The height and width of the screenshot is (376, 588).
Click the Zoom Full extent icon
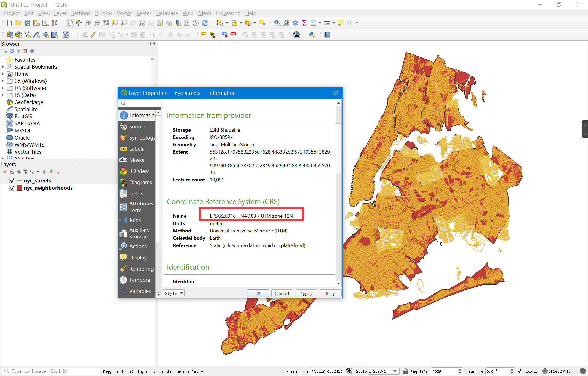click(x=106, y=23)
